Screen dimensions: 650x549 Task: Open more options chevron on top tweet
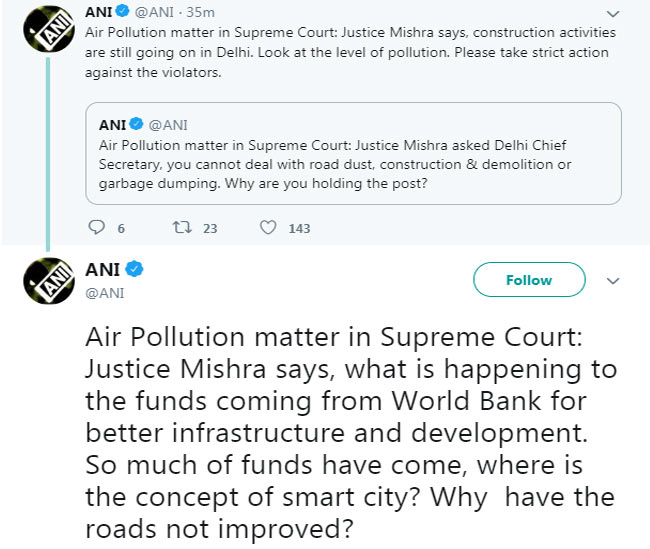pos(614,16)
